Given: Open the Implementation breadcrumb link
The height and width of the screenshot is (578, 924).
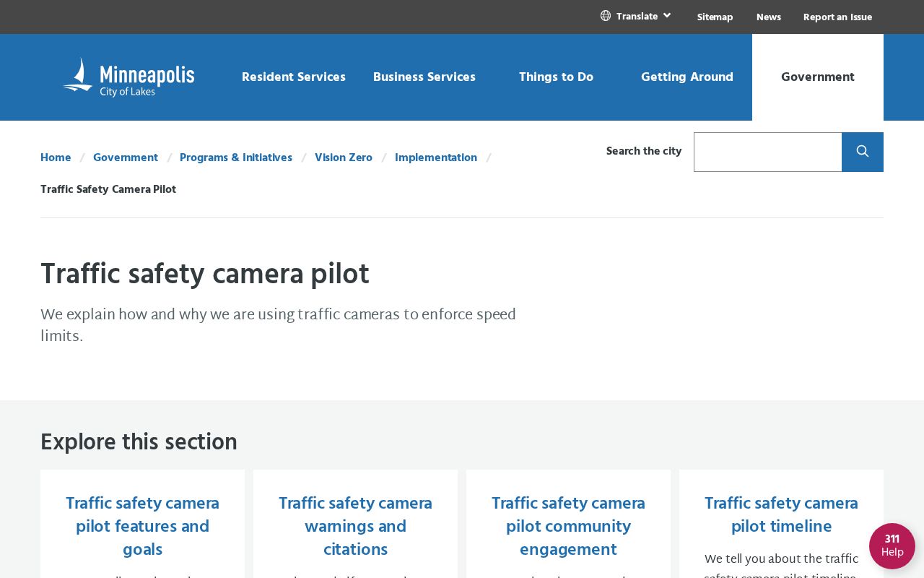Looking at the screenshot, I should 436,158.
